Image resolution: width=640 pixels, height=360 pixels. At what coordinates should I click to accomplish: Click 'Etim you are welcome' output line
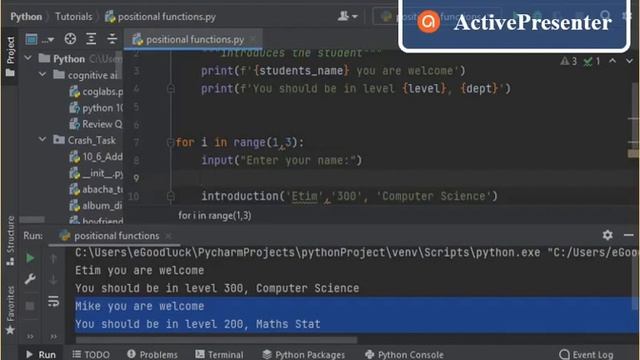pos(140,270)
